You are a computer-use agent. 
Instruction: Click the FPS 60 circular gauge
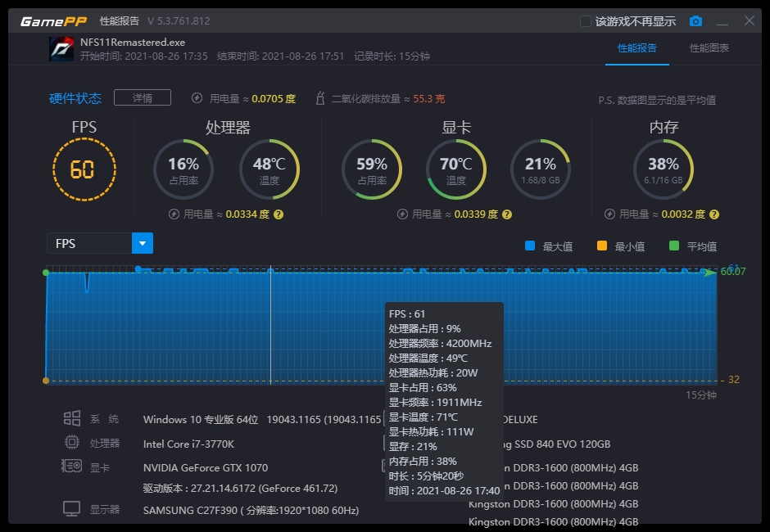pyautogui.click(x=84, y=169)
